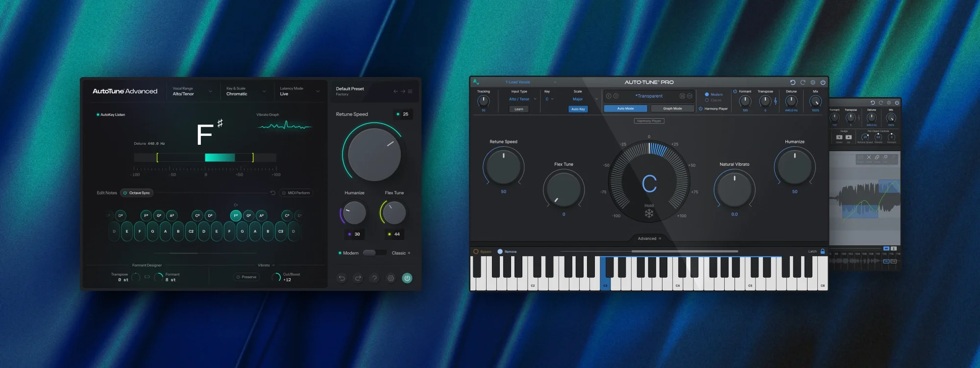Open the Input Type Alto / Tenor dropdown

[x=522, y=99]
